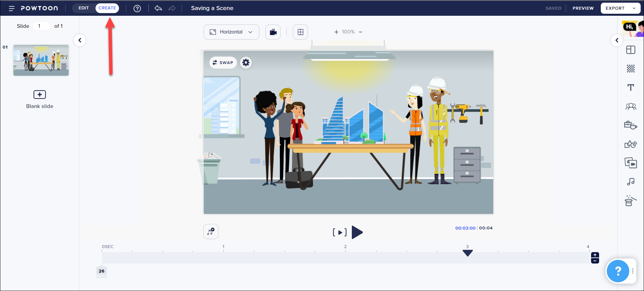
Task: Zoom in with the plus sign
Action: tap(336, 32)
